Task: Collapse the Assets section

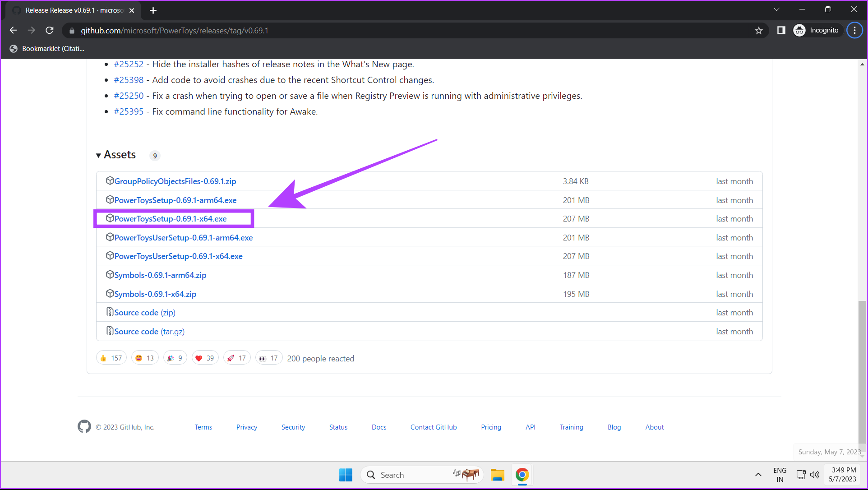Action: (99, 155)
